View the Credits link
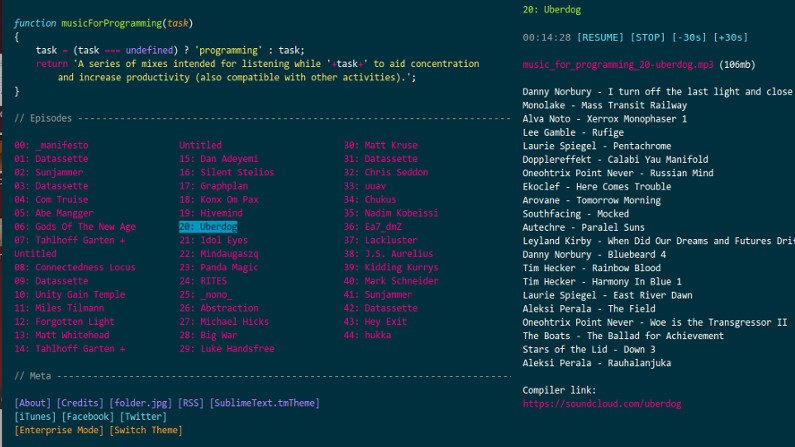 (x=80, y=403)
